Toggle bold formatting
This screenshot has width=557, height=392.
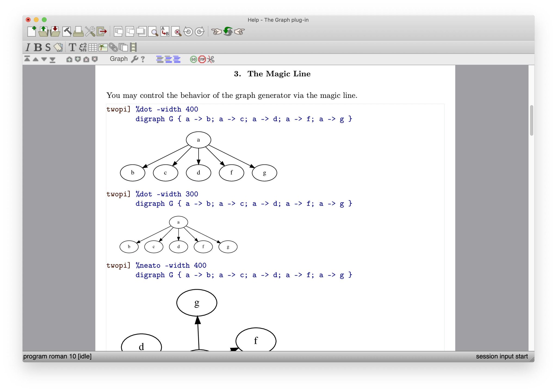click(38, 47)
